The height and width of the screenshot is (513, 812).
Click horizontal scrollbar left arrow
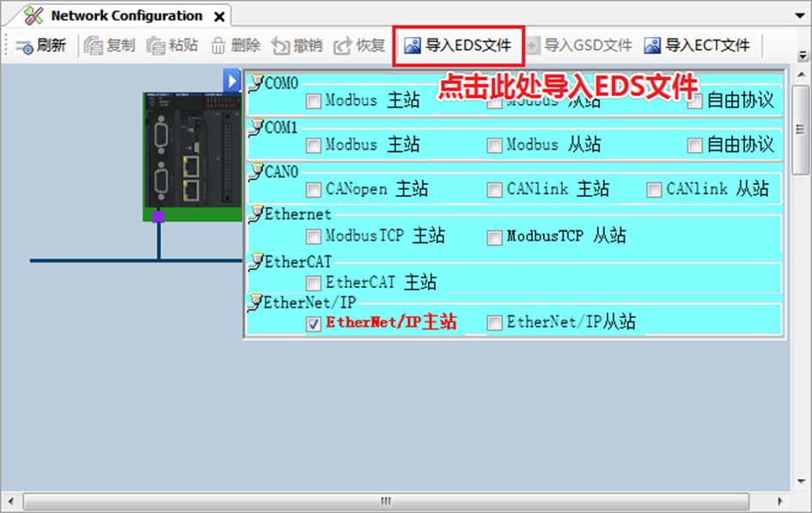tap(11, 501)
